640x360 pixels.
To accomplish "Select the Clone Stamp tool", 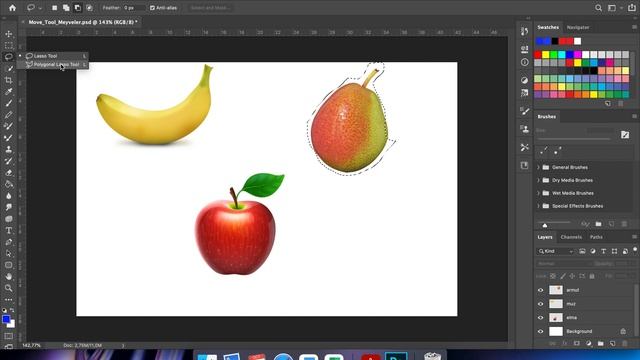I will 9,149.
